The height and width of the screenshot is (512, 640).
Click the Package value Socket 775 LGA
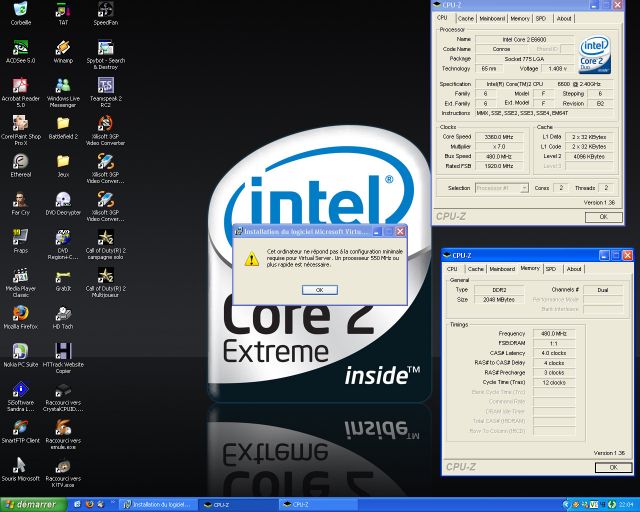524,59
